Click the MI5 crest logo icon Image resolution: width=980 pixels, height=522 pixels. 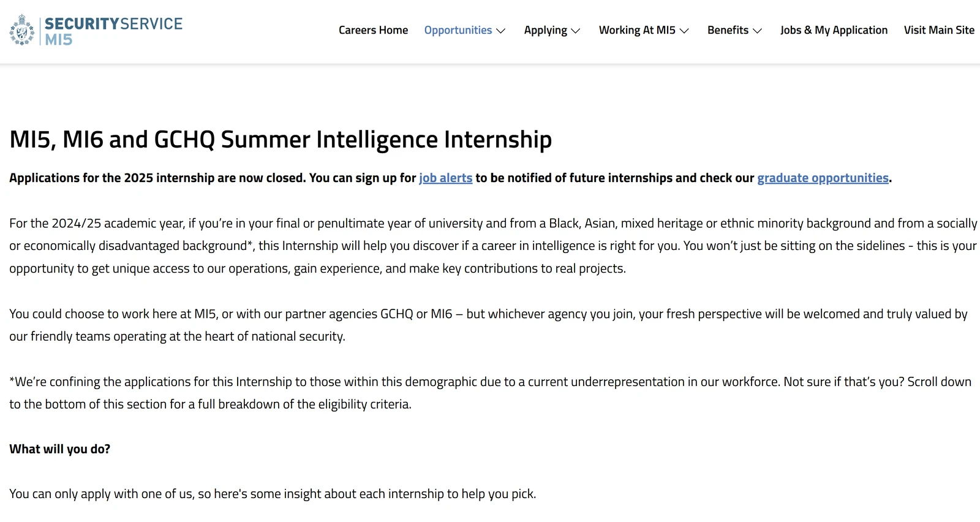coord(22,31)
